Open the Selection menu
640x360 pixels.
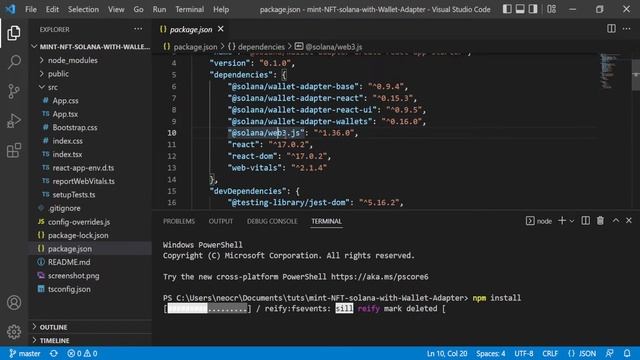pyautogui.click(x=83, y=9)
